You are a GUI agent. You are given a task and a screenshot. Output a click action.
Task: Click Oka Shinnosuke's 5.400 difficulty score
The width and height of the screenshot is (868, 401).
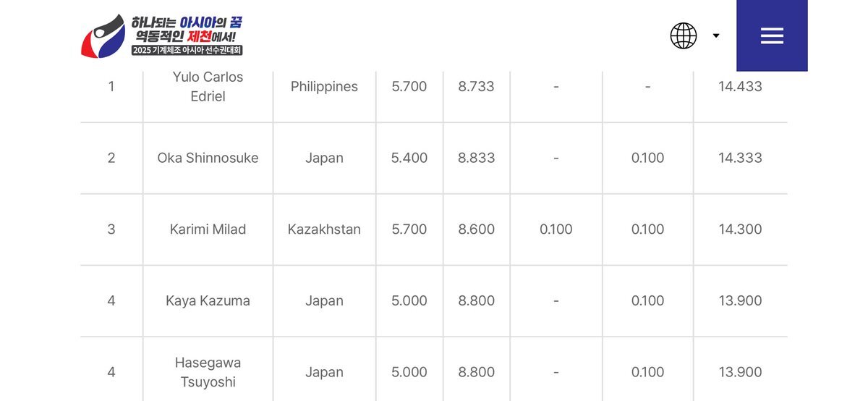pos(409,158)
